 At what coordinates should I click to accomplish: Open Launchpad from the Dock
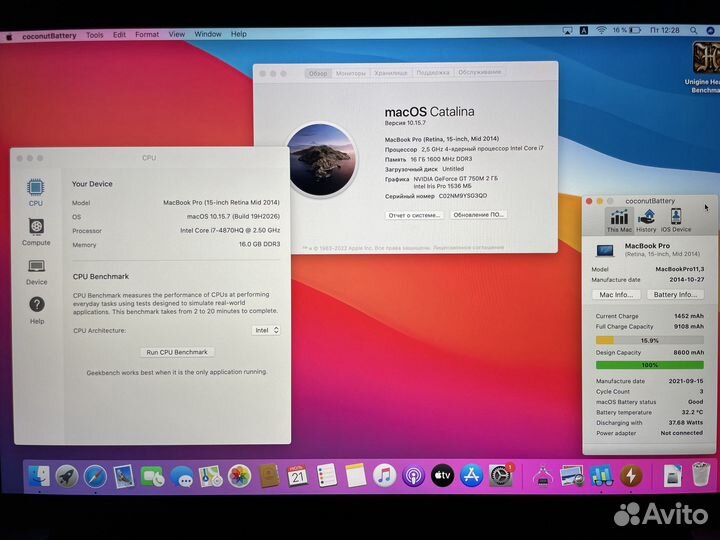(67, 476)
